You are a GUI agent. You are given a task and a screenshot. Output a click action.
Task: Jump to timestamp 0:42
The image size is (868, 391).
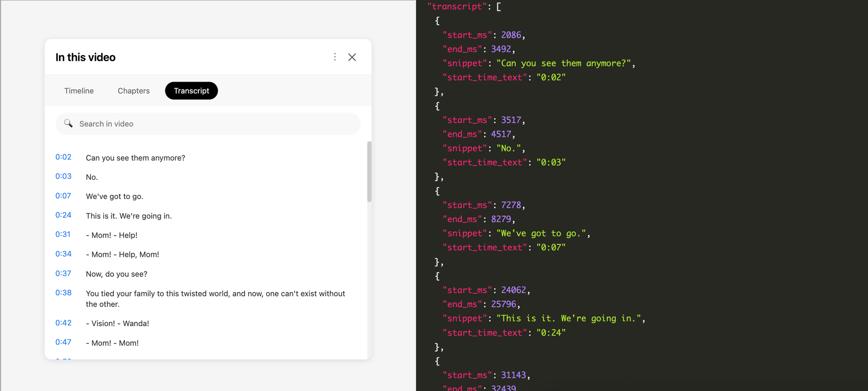pyautogui.click(x=63, y=323)
